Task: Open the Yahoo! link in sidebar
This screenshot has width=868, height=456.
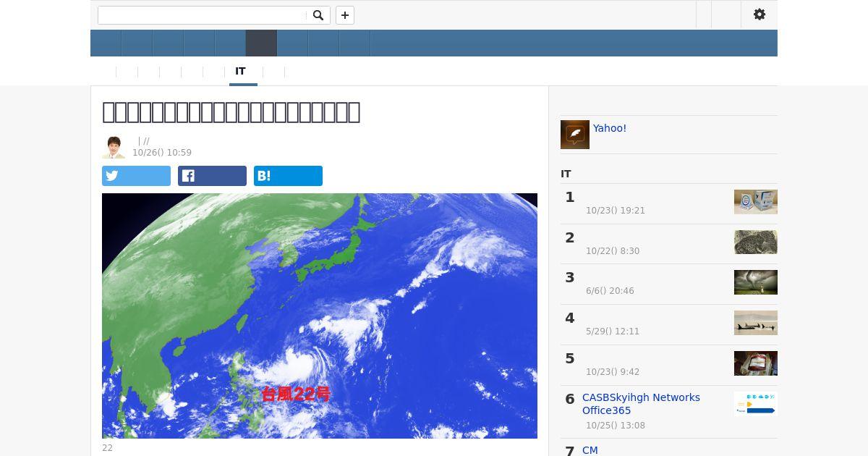Action: [x=610, y=128]
